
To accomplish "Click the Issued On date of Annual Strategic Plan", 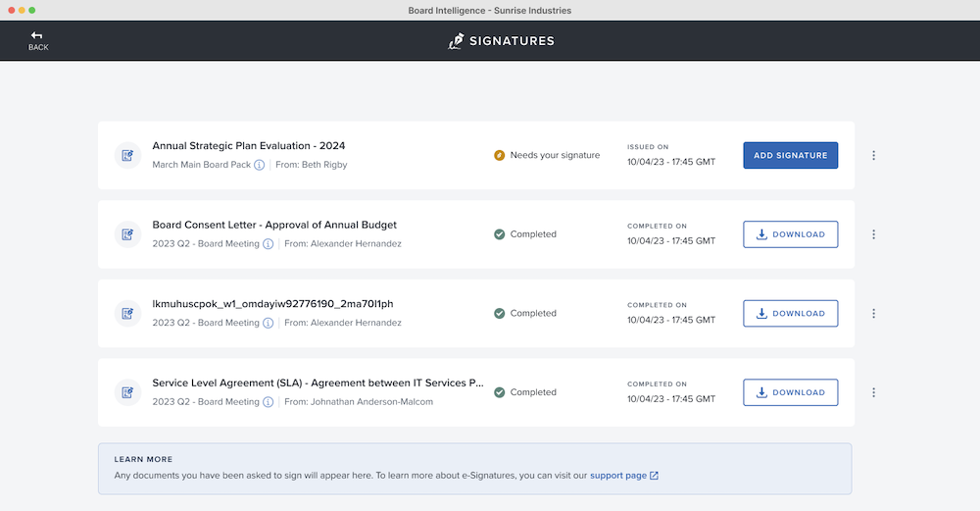I will (671, 162).
